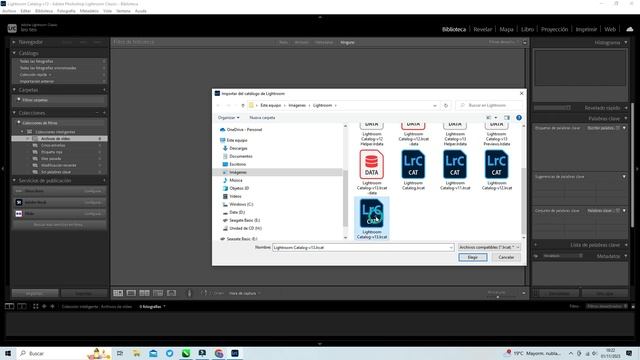Collapse the Servicios de publicación panel
The width and height of the screenshot is (640, 360).
coord(14,180)
